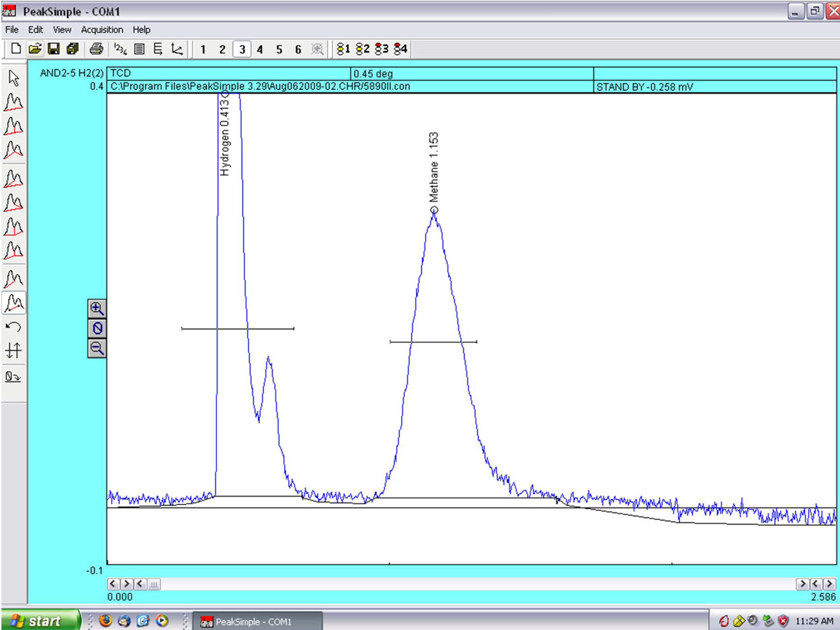The image size is (840, 630).
Task: Open a chromatogram with the folder icon
Action: pyautogui.click(x=35, y=49)
